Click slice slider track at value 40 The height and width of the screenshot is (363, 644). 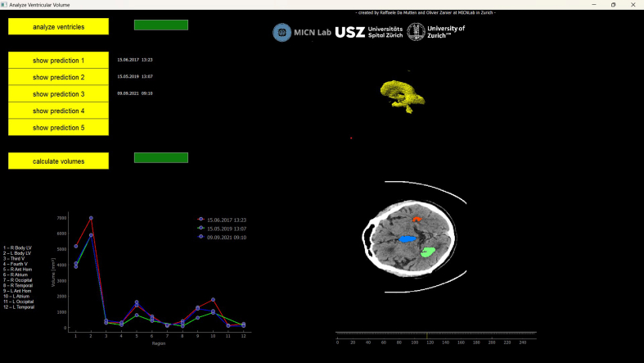368,335
